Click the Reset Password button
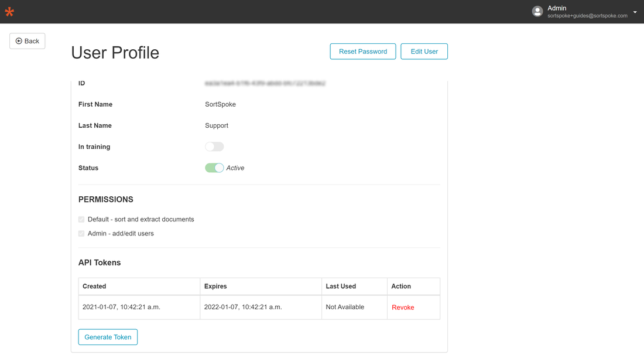Screen dimensions: 644x362 362,52
